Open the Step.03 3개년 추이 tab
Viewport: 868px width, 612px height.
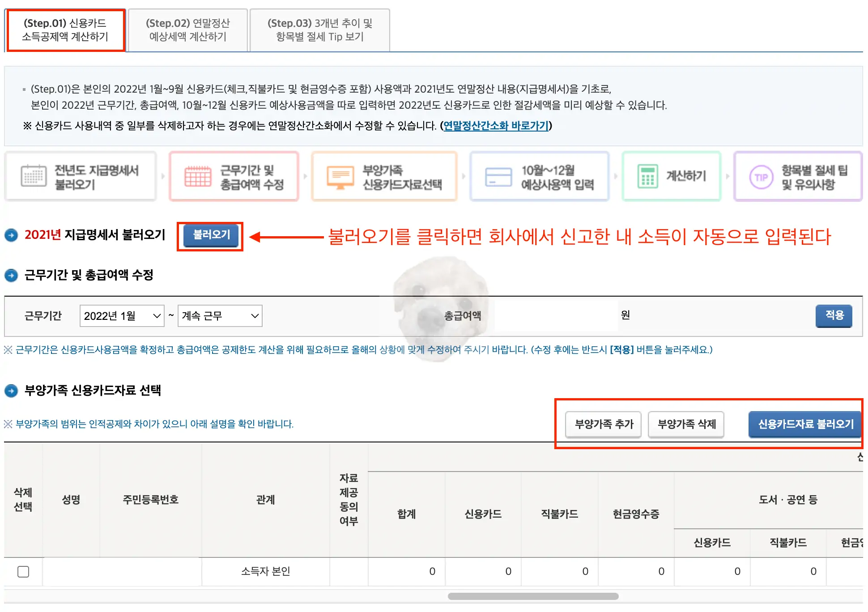coord(319,30)
